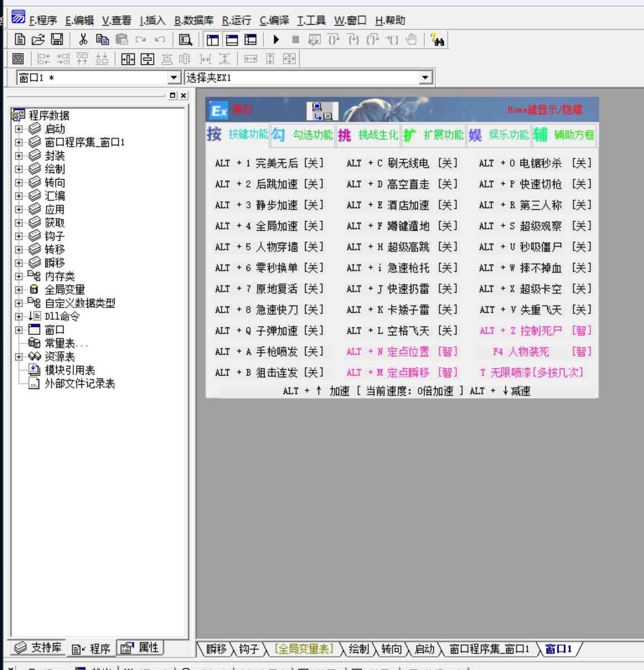Open the Find dialog via the search toolbar icon
This screenshot has height=670, width=644.
(185, 39)
